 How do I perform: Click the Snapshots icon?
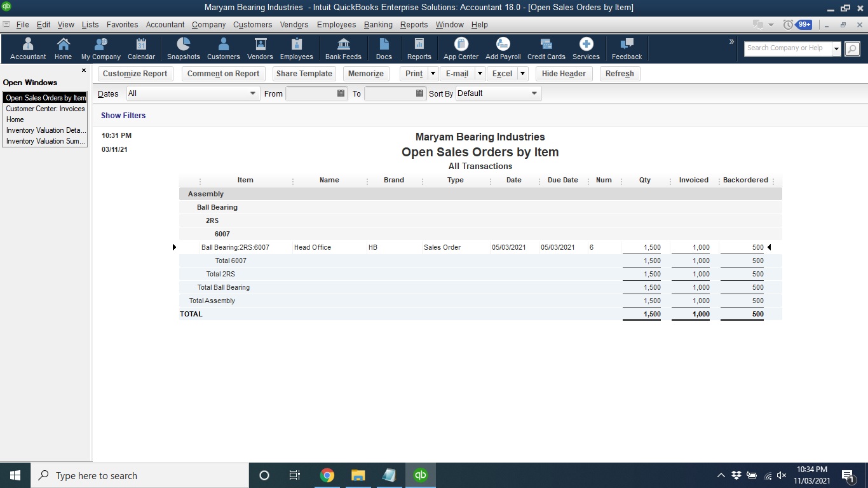pos(183,48)
